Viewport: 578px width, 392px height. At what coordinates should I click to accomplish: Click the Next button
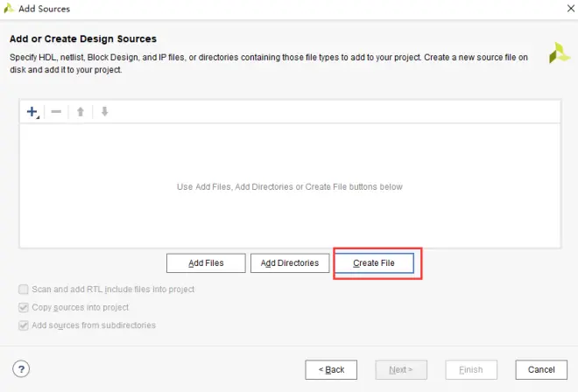[401, 369]
